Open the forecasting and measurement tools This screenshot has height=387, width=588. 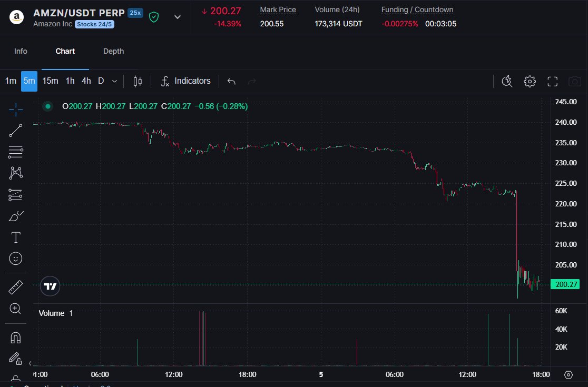tap(16, 194)
